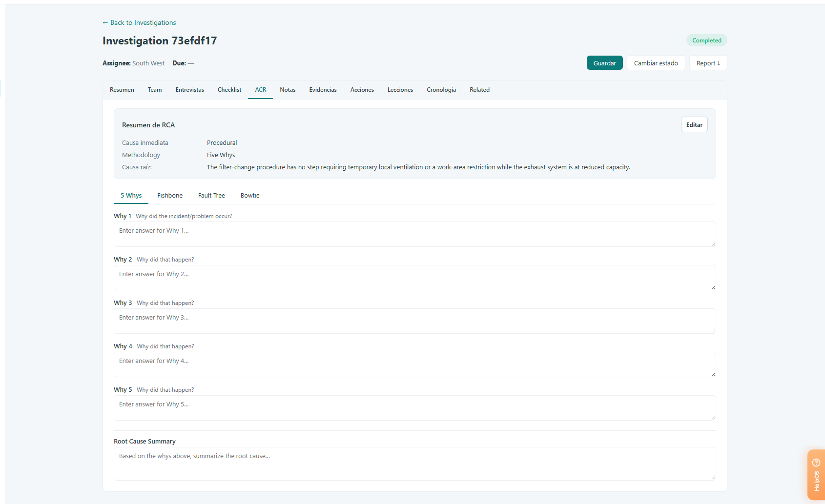This screenshot has height=504, width=825.
Task: Switch to the Fishbone method tab
Action: click(x=170, y=196)
